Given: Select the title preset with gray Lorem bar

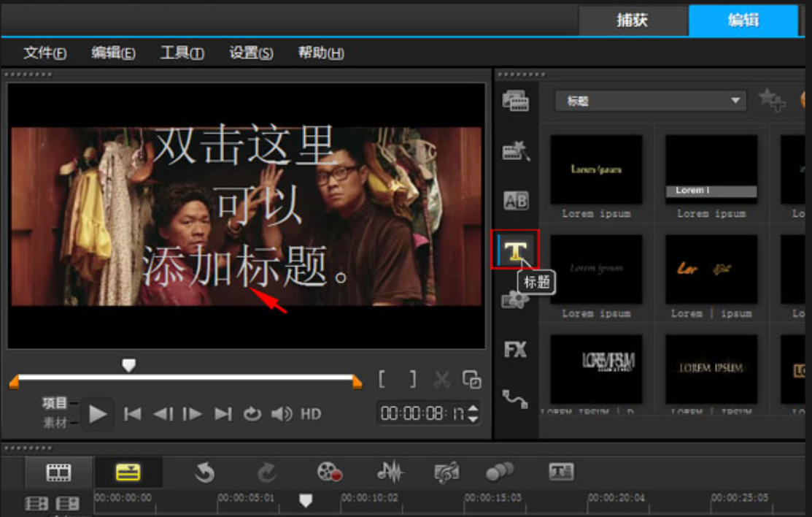Looking at the screenshot, I should pyautogui.click(x=711, y=169).
